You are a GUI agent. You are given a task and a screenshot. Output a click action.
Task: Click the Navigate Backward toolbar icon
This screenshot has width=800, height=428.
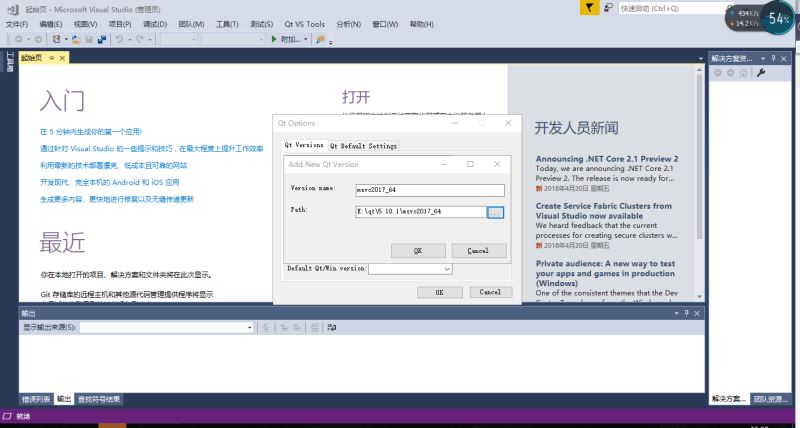[x=18, y=39]
